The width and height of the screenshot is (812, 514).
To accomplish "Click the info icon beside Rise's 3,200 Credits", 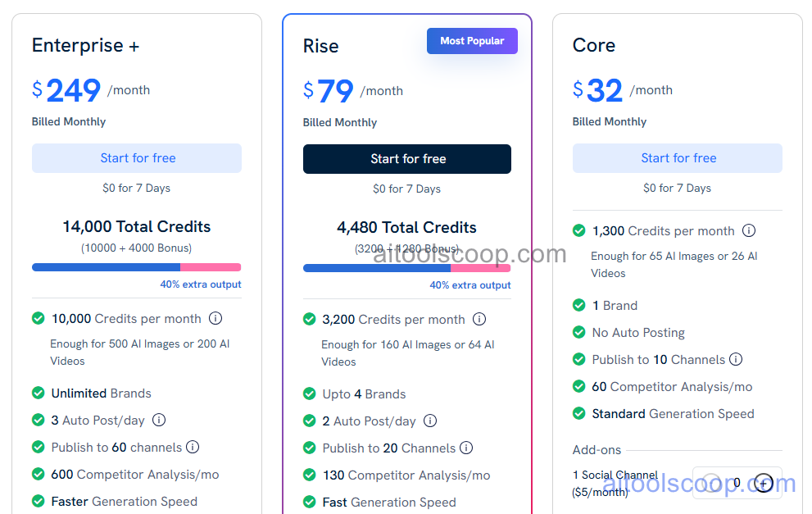I will [479, 319].
